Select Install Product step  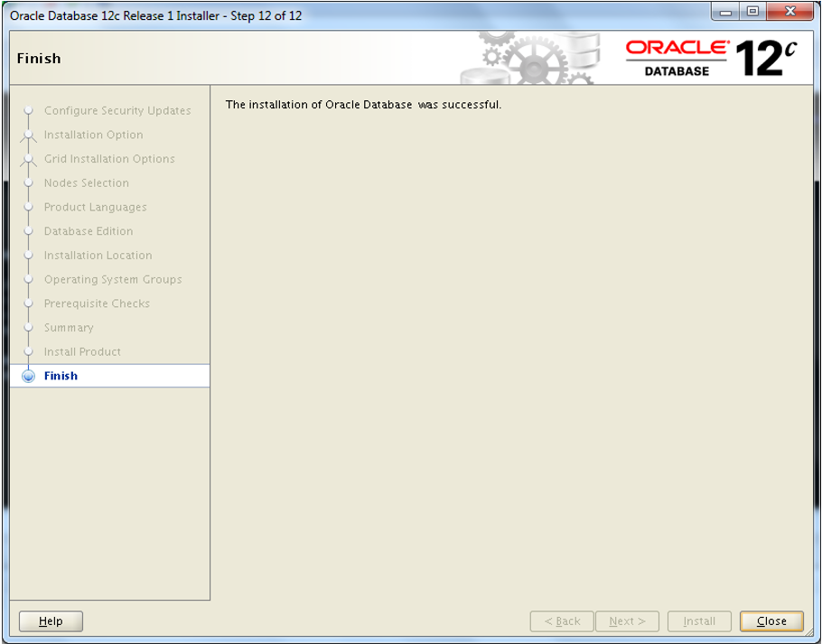coord(82,351)
